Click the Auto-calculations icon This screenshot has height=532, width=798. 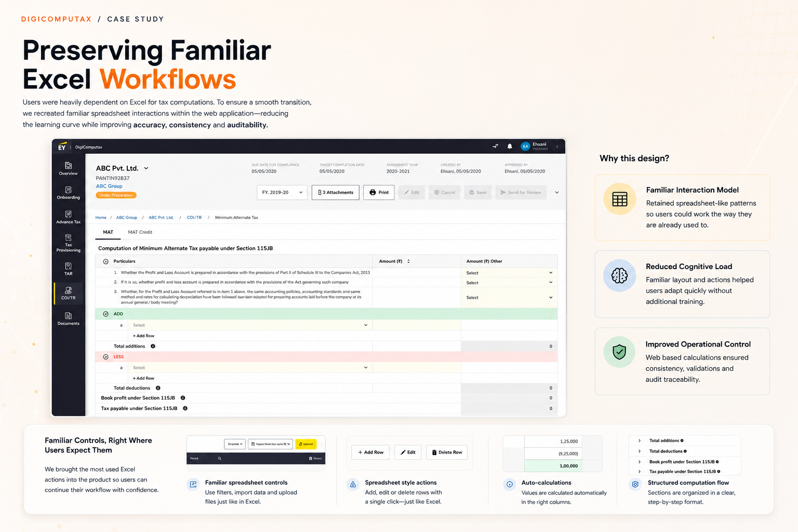click(x=510, y=484)
